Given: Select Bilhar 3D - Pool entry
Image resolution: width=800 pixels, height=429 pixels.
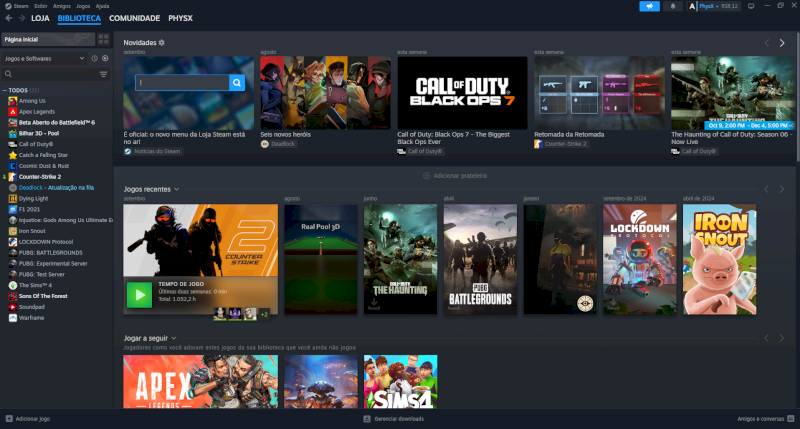Looking at the screenshot, I should pos(39,134).
